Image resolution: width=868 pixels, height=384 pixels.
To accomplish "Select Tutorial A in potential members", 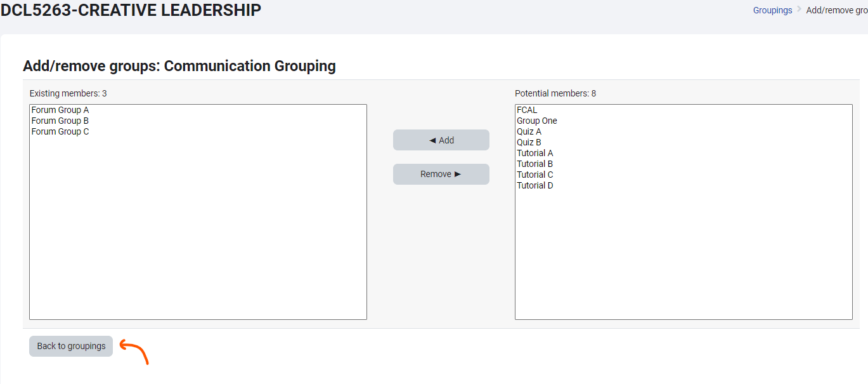I will click(535, 153).
